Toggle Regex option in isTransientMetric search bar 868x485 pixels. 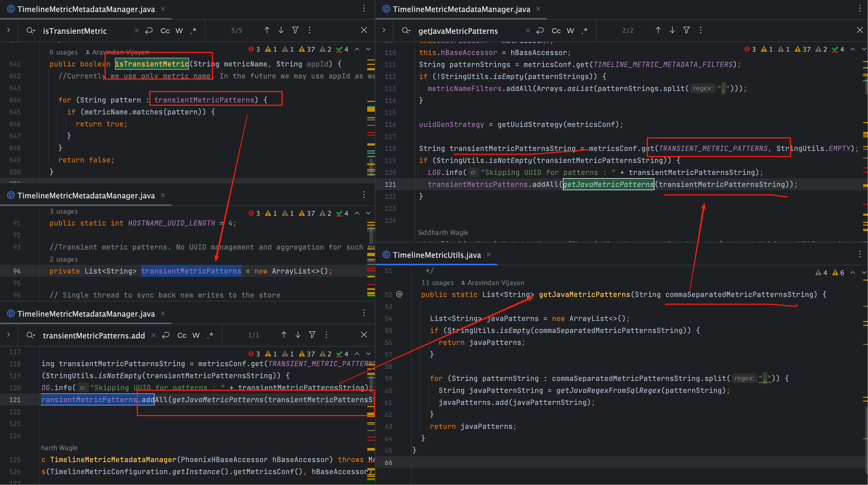pos(193,31)
